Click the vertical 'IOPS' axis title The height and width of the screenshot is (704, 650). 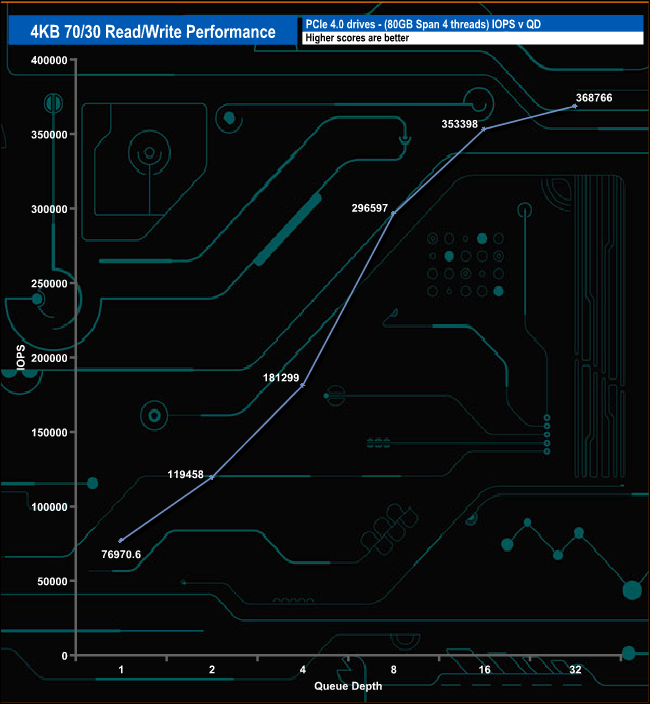pos(21,357)
